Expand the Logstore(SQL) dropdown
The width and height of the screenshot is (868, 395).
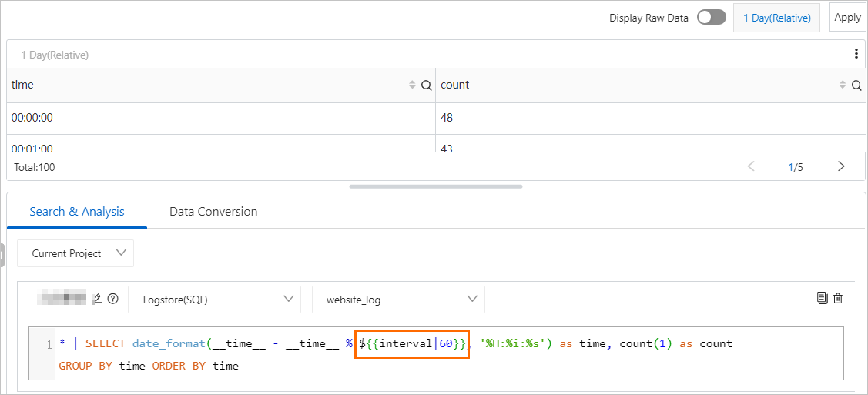click(x=214, y=300)
